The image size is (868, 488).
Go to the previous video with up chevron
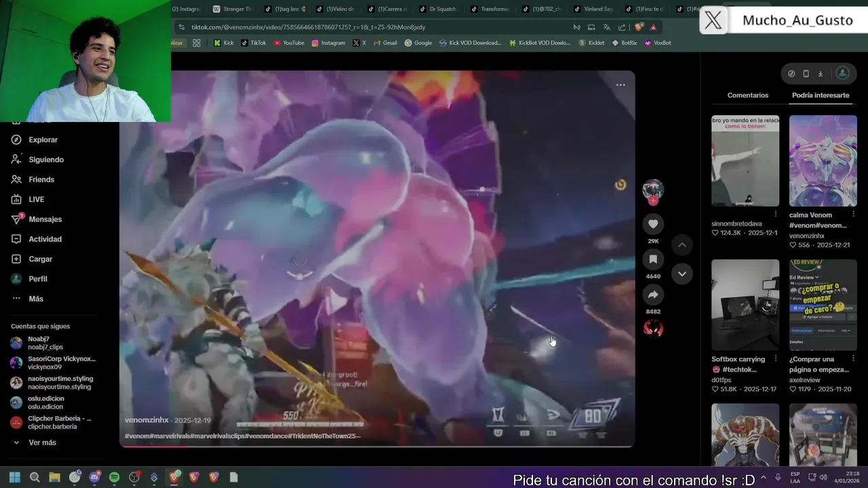click(x=682, y=245)
